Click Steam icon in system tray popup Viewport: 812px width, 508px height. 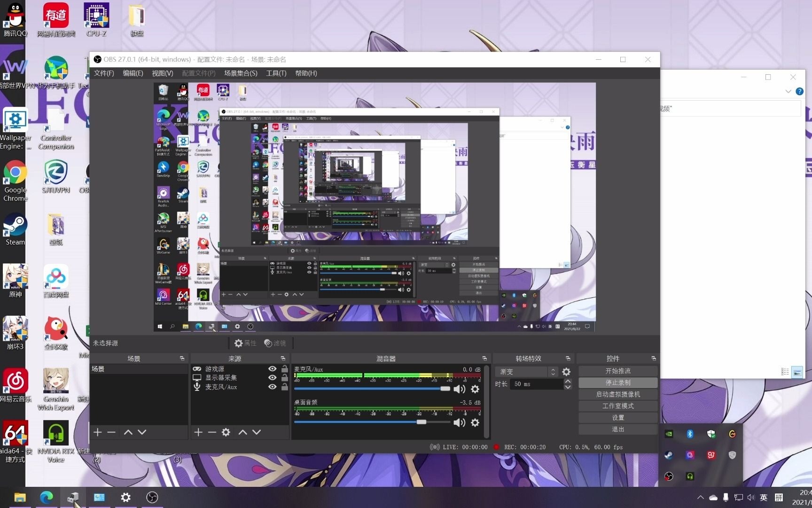coord(669,455)
